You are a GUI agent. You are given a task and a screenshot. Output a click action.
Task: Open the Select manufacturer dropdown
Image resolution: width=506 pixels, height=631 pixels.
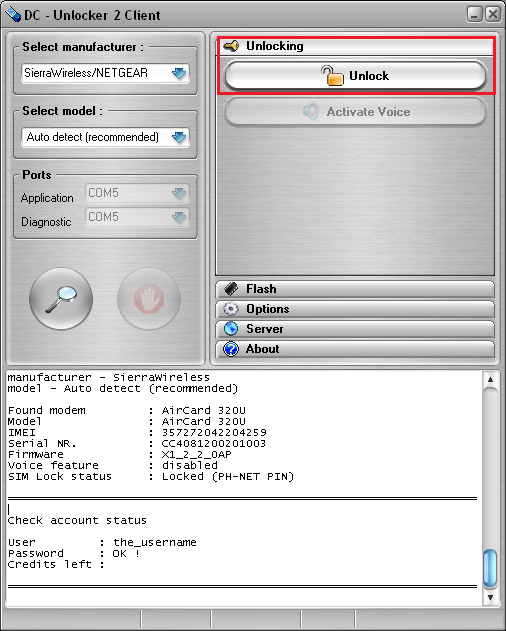(105, 73)
